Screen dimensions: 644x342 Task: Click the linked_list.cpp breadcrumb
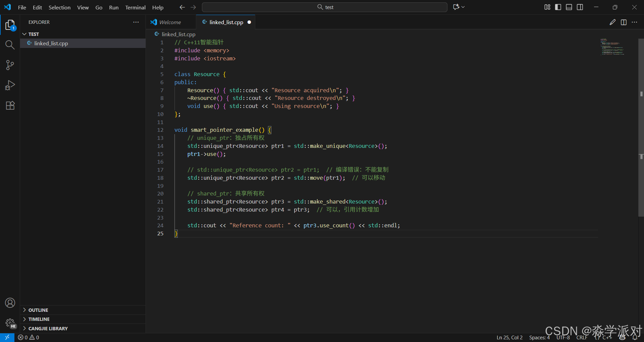pos(178,34)
